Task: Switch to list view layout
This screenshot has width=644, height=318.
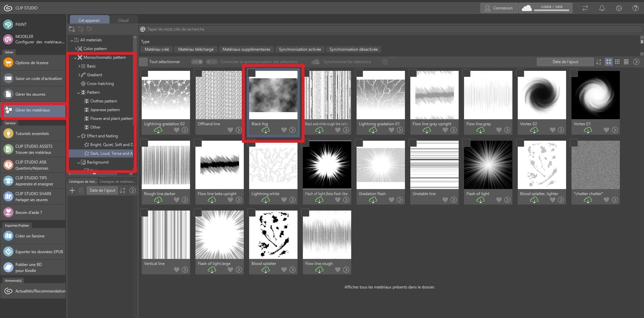Action: 626,62
